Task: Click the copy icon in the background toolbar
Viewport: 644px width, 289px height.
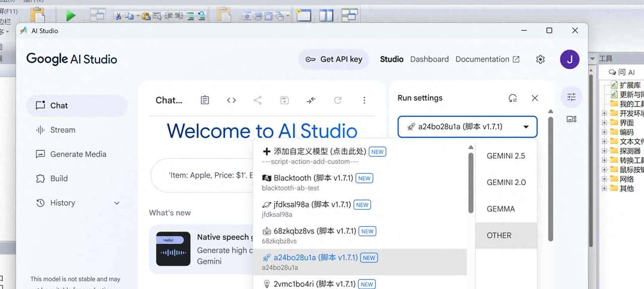Action: (129, 16)
